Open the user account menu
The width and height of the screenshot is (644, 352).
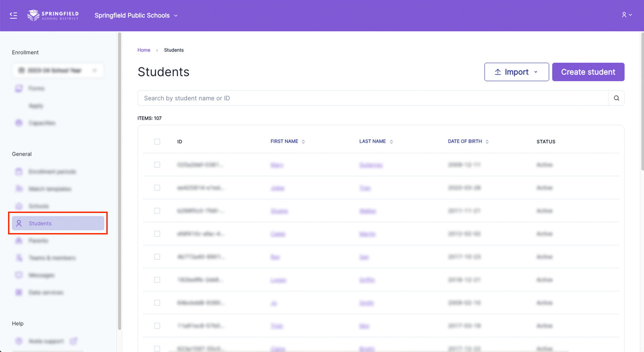click(x=627, y=15)
